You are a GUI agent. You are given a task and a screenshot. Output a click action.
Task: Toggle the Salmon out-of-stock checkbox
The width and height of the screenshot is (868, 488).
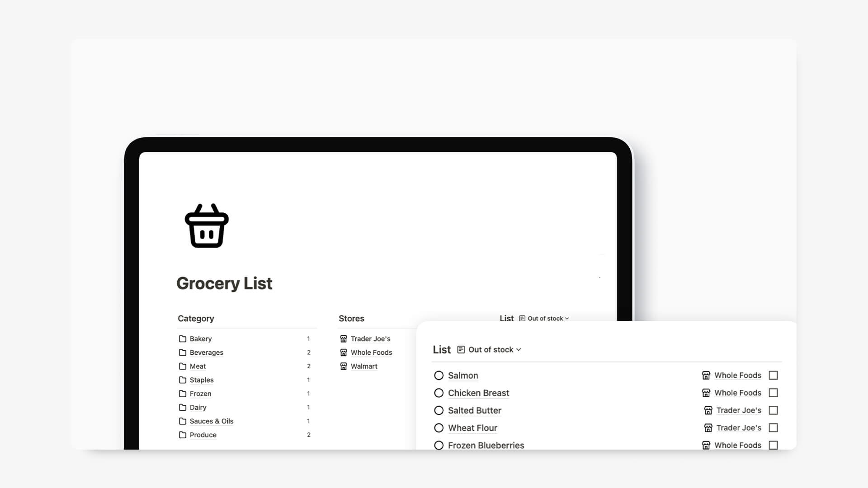pyautogui.click(x=773, y=375)
